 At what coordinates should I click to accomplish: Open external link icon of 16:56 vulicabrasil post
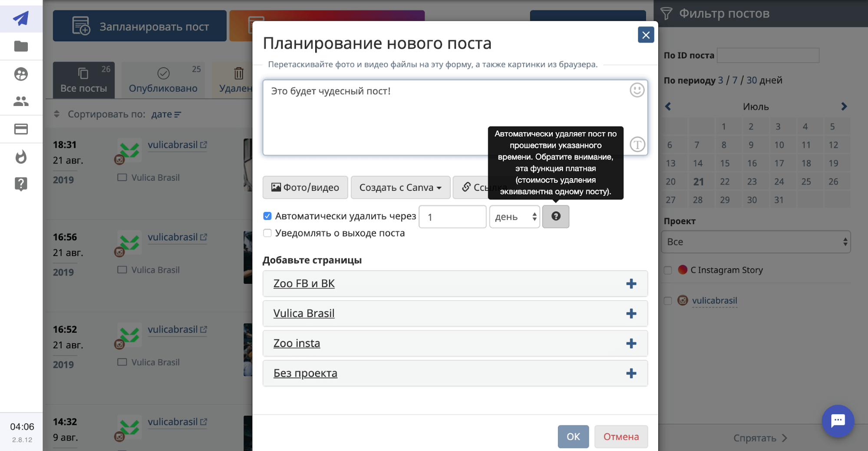coord(204,237)
